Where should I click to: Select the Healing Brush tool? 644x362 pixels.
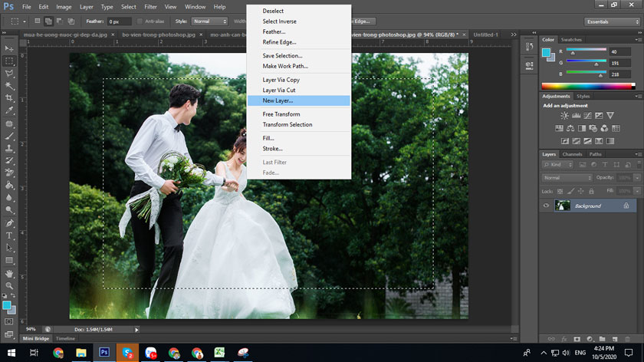pos(9,123)
